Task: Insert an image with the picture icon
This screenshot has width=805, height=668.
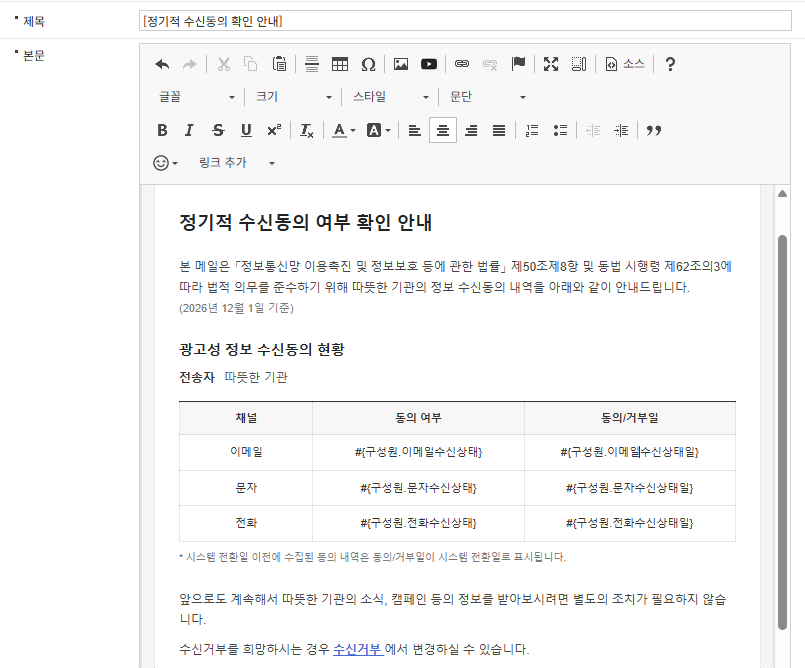Action: [401, 64]
